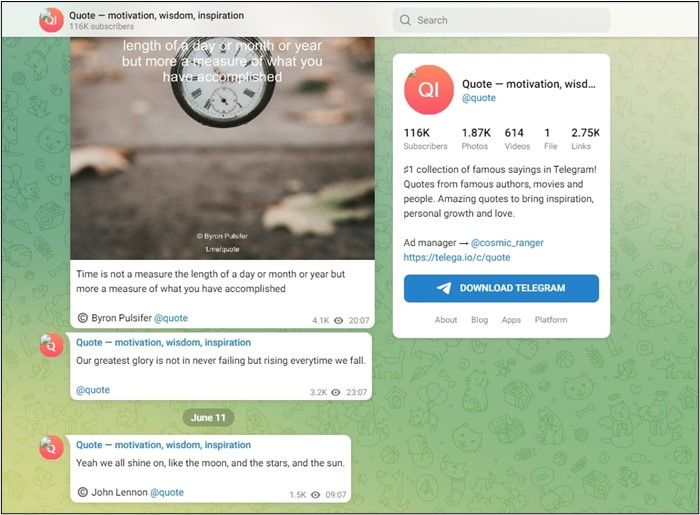Open the telega.io/c/quote link
The image size is (700, 515).
(x=457, y=258)
